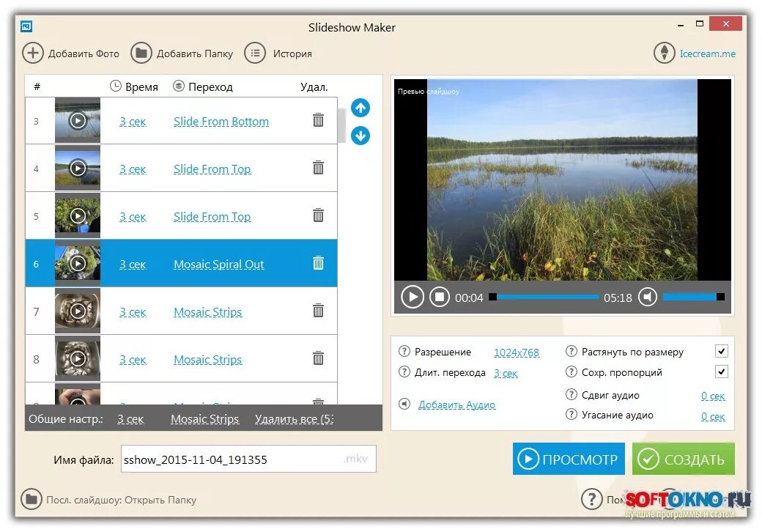This screenshot has height=532, width=762.
Task: Click help icon next to Растянуть по размеру
Action: (x=571, y=351)
